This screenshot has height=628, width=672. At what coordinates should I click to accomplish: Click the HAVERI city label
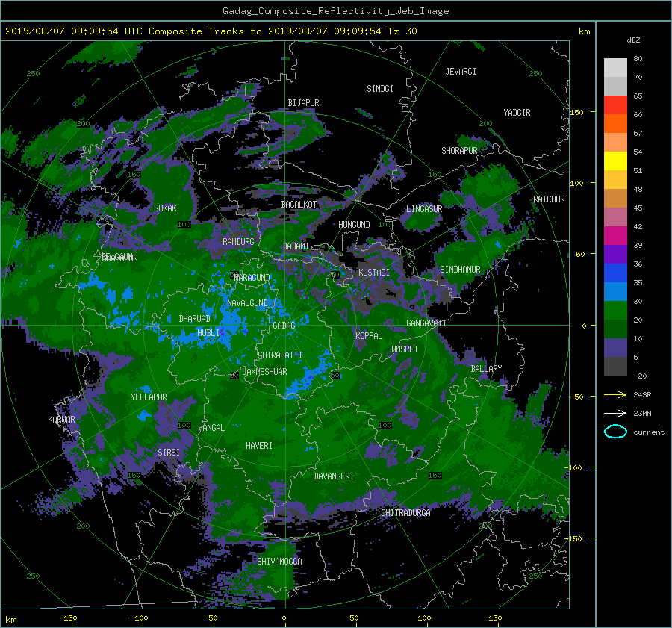click(259, 446)
